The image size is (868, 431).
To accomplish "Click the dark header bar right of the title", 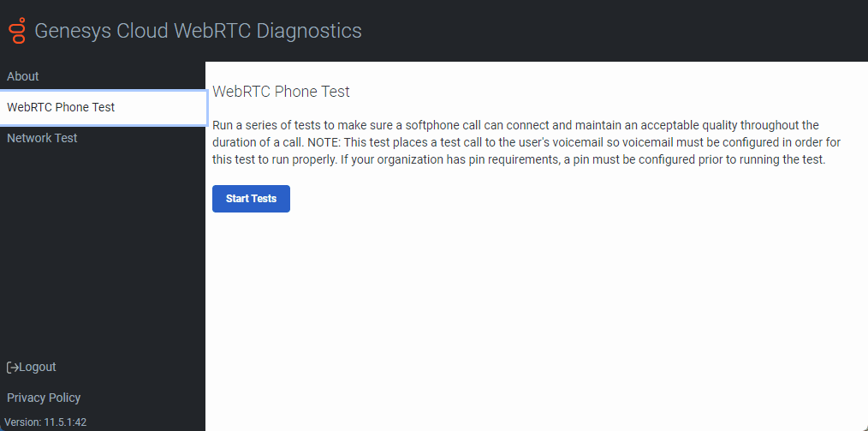I will click(616, 31).
